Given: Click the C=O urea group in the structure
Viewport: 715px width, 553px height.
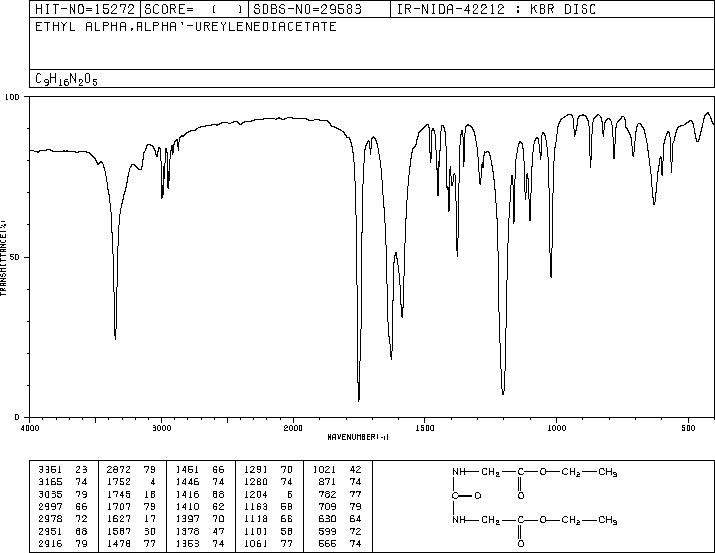Looking at the screenshot, I should 466,493.
